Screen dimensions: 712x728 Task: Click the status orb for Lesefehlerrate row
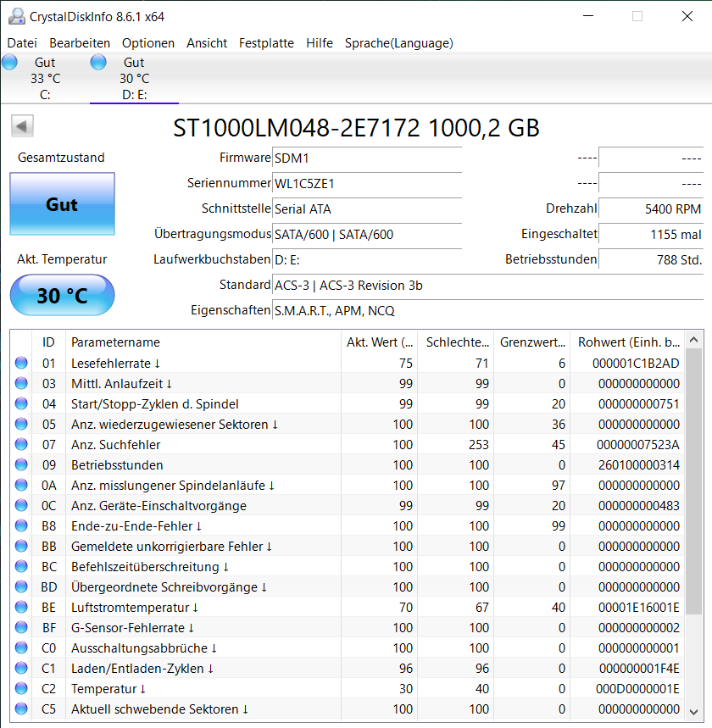(21, 363)
